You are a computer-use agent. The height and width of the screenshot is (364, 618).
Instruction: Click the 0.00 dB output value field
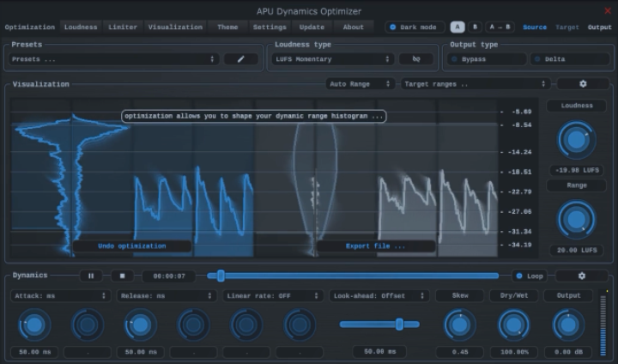point(568,352)
